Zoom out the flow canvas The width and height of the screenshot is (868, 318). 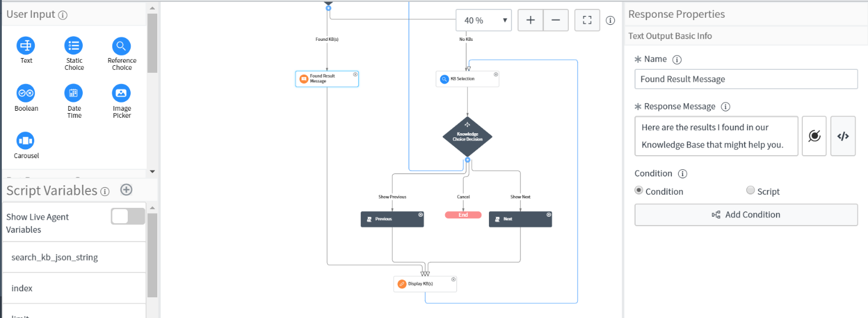tap(556, 20)
